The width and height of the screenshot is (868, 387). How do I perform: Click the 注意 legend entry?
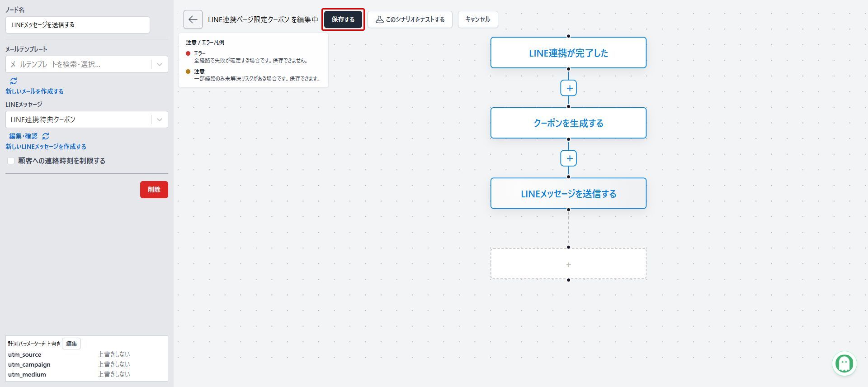point(253,75)
